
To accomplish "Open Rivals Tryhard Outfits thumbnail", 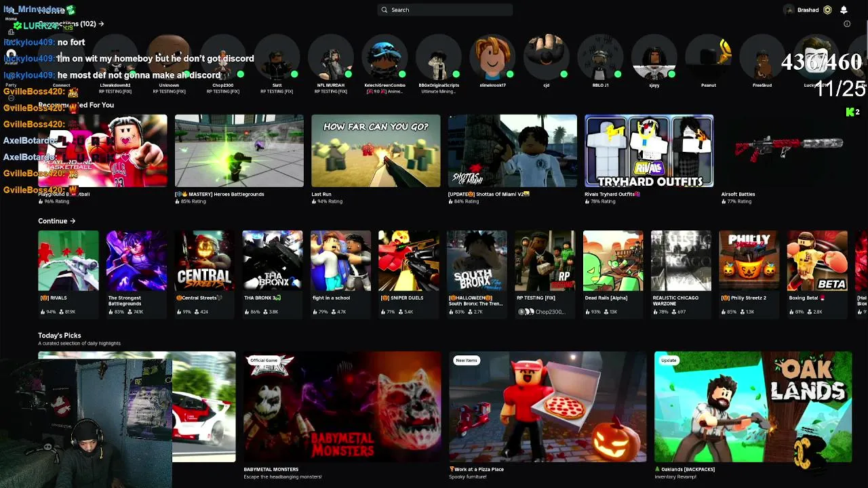I will click(x=649, y=150).
